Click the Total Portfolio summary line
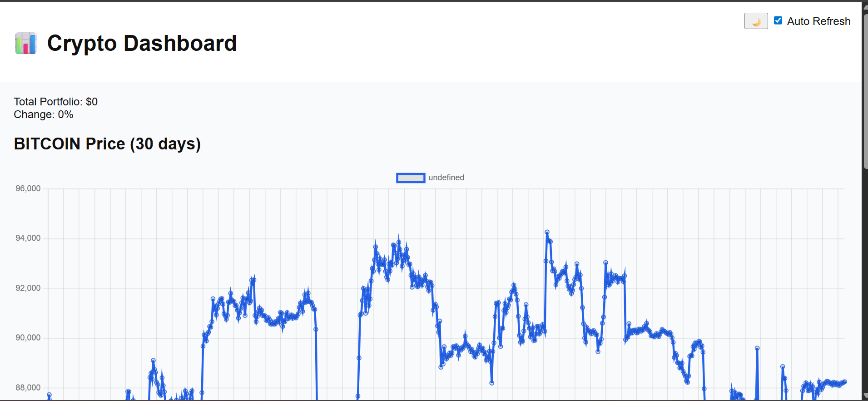 [55, 102]
